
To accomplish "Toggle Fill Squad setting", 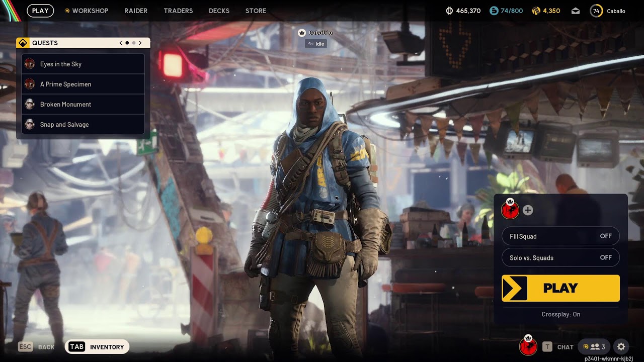I will click(x=560, y=236).
